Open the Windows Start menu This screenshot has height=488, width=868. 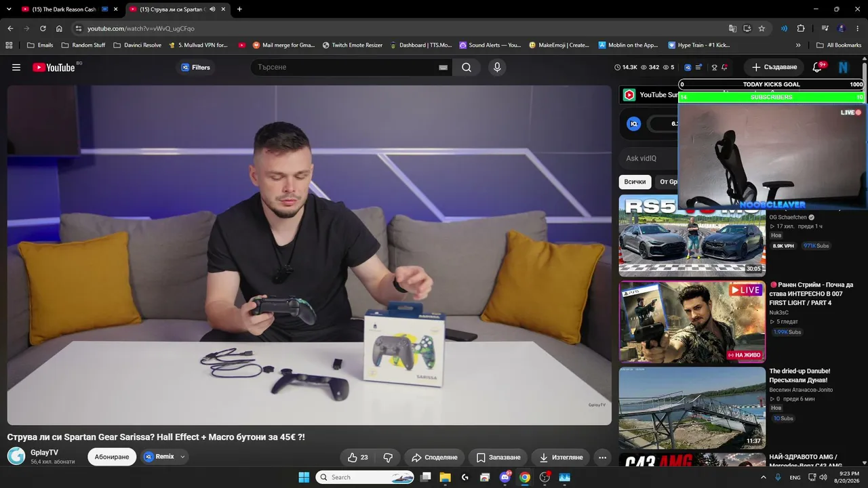tap(304, 477)
